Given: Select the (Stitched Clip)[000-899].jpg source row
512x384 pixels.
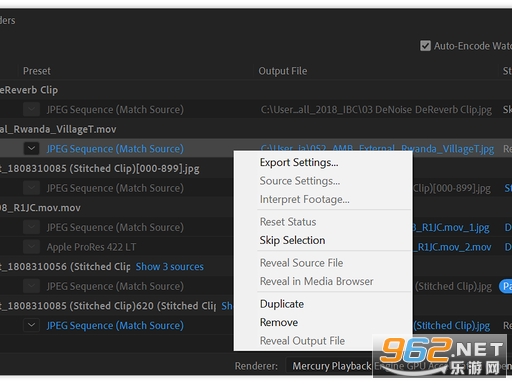Looking at the screenshot, I should (x=100, y=168).
